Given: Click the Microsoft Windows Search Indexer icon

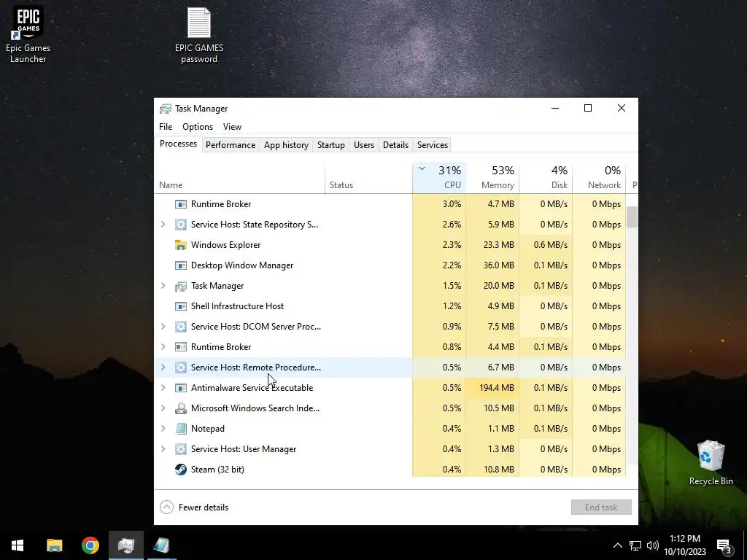Looking at the screenshot, I should 181,408.
